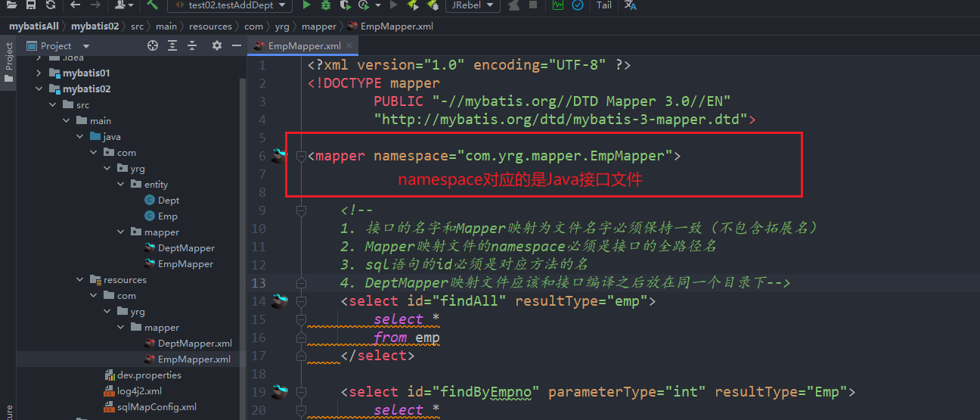Open dev.properties in the tree
Viewport: 980px width, 420px height.
coord(142,375)
